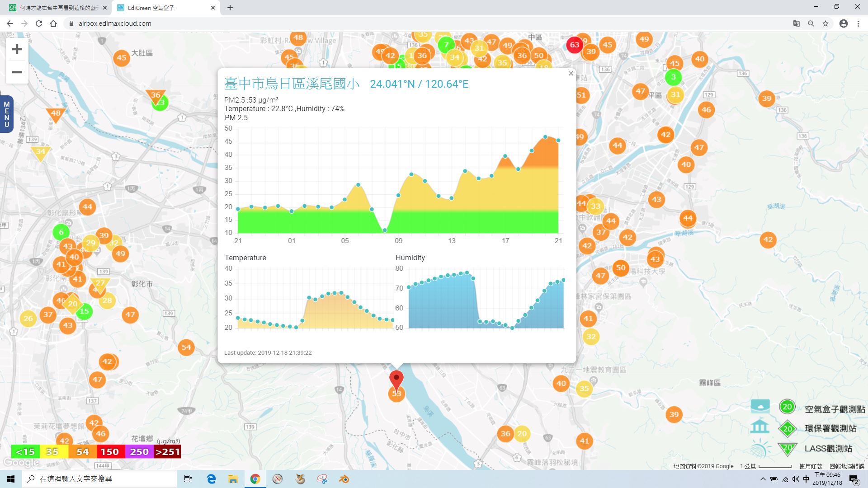Click the airbox observation point legend icon
The height and width of the screenshot is (488, 868).
[x=787, y=407]
